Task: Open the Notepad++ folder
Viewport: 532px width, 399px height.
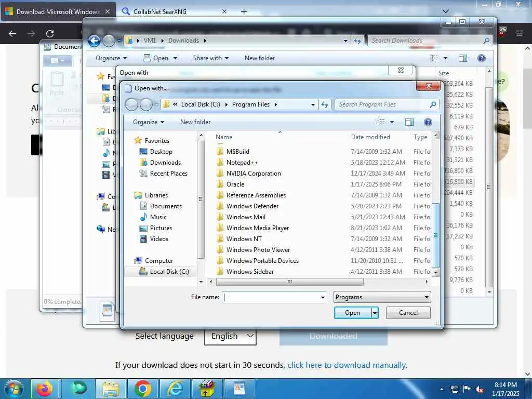Action: pyautogui.click(x=242, y=163)
